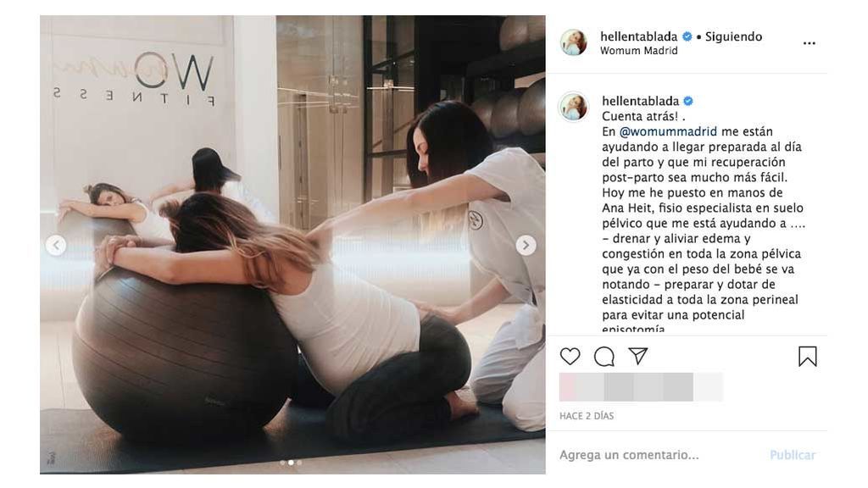Select the carousel dot indicator
The width and height of the screenshot is (868, 488).
click(291, 463)
